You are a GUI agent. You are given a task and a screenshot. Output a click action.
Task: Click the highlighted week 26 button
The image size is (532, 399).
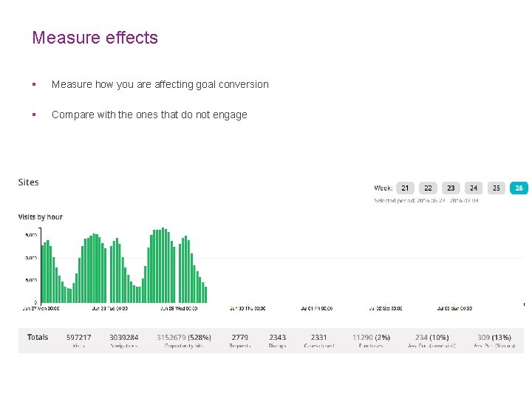(519, 188)
